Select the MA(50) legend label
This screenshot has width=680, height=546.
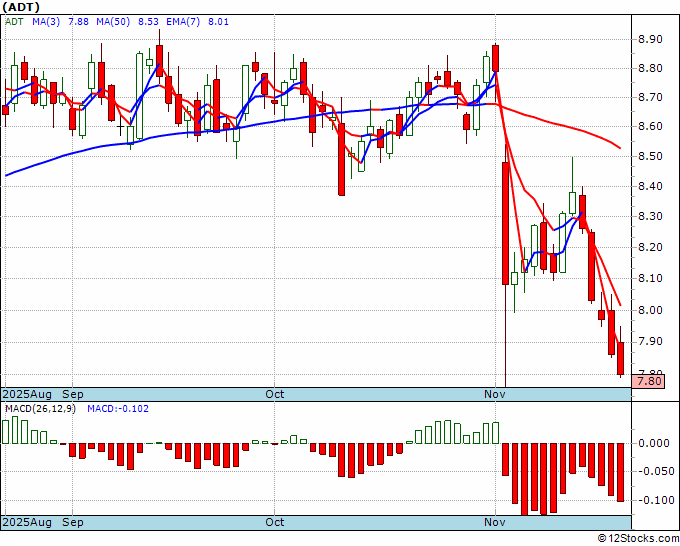coord(113,22)
